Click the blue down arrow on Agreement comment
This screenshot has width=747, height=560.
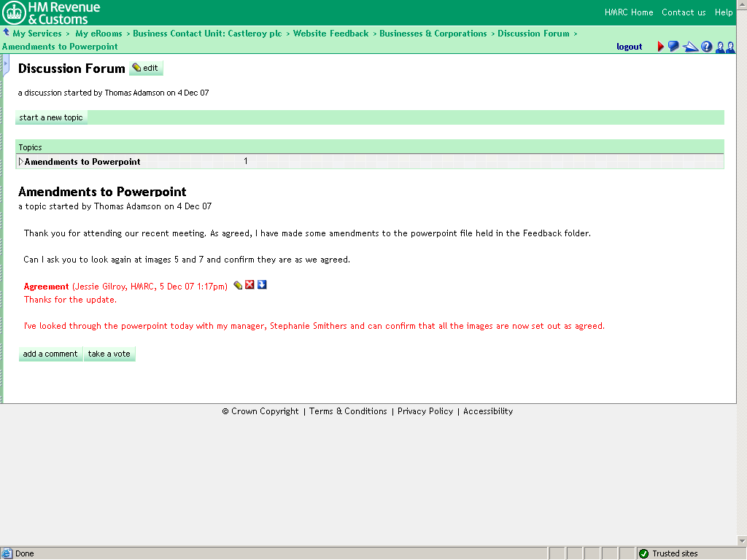coord(262,285)
